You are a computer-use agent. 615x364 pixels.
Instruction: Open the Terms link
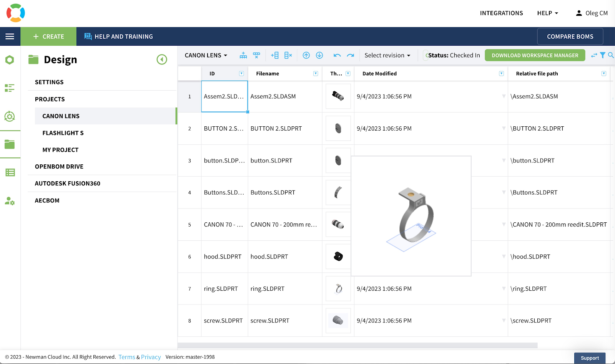tap(127, 357)
